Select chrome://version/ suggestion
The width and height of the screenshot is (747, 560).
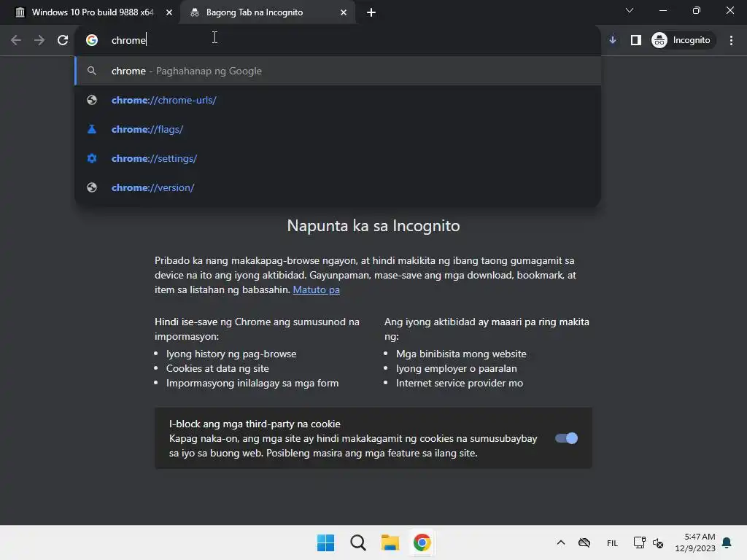[x=338, y=187]
